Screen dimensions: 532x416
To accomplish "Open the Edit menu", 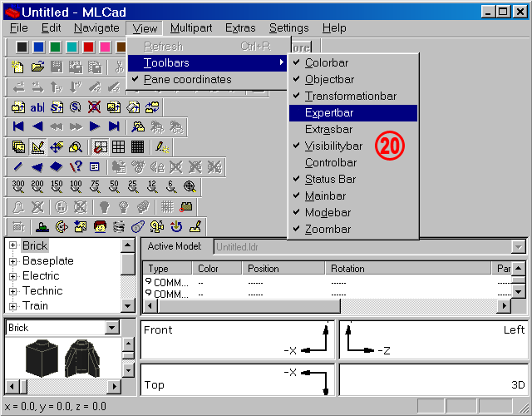I will click(x=51, y=27).
